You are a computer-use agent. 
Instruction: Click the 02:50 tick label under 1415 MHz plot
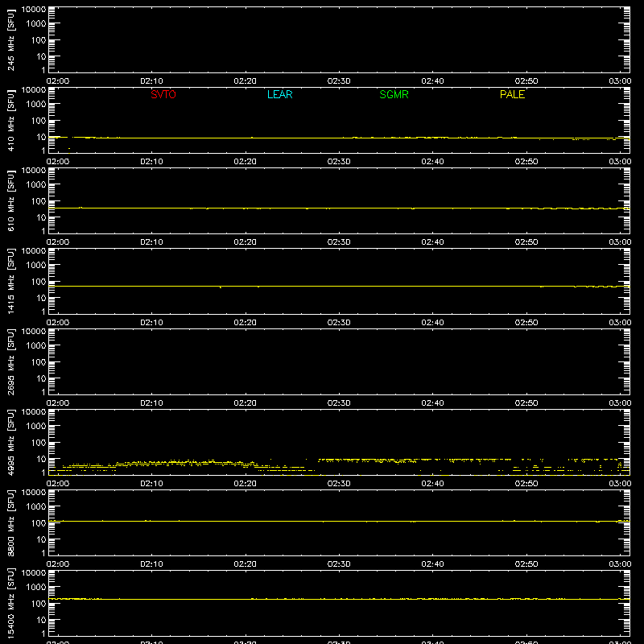click(526, 323)
